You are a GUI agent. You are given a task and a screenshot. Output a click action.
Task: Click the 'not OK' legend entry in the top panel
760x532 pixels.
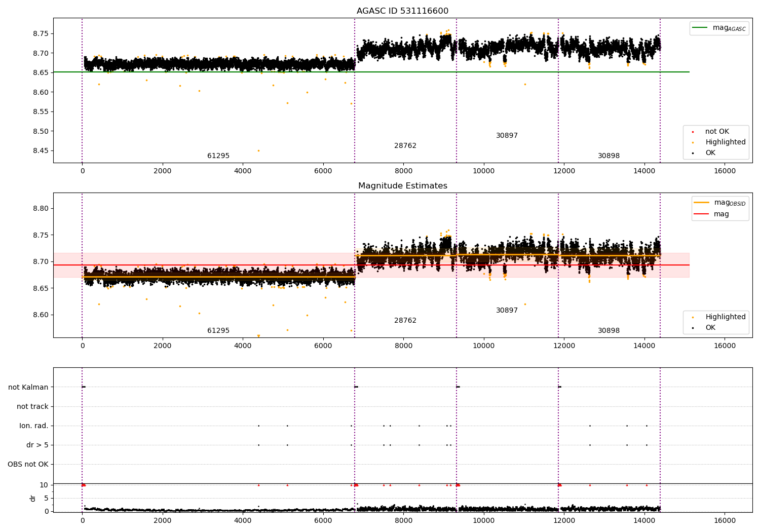tap(716, 132)
